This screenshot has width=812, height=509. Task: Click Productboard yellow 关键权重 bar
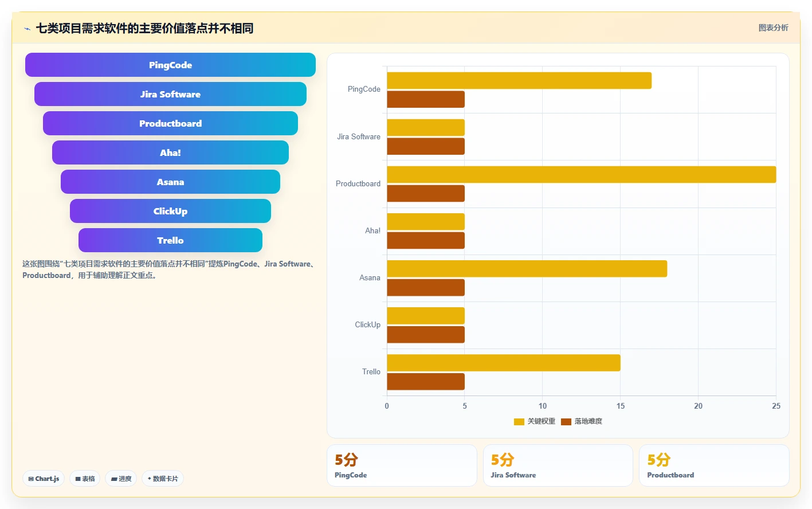tap(582, 175)
